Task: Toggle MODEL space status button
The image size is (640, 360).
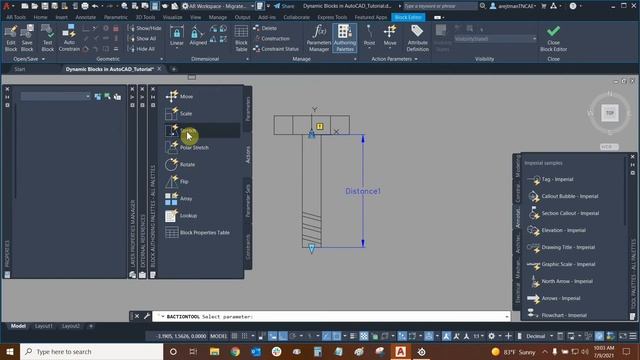Action: click(218, 336)
